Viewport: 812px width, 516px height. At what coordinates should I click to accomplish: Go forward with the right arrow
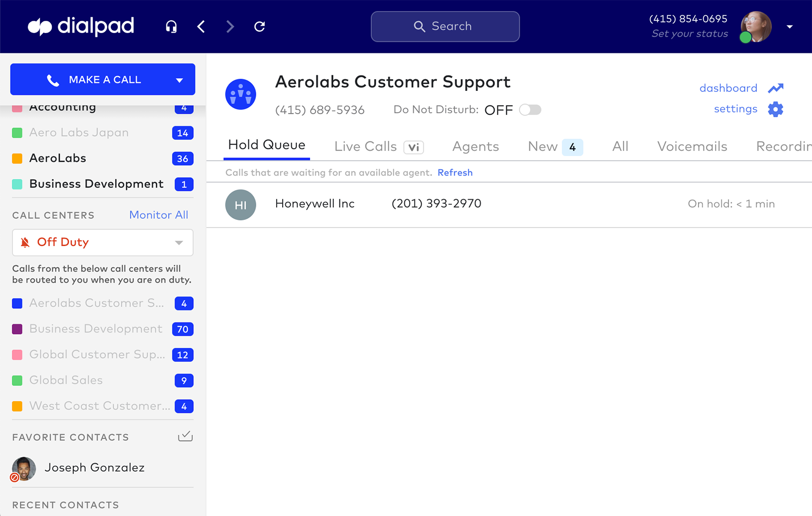pyautogui.click(x=230, y=26)
